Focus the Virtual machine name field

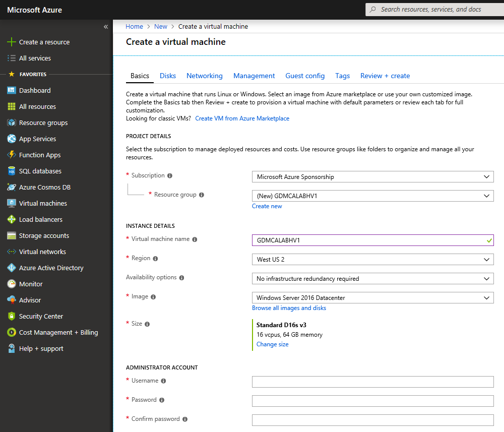[373, 240]
